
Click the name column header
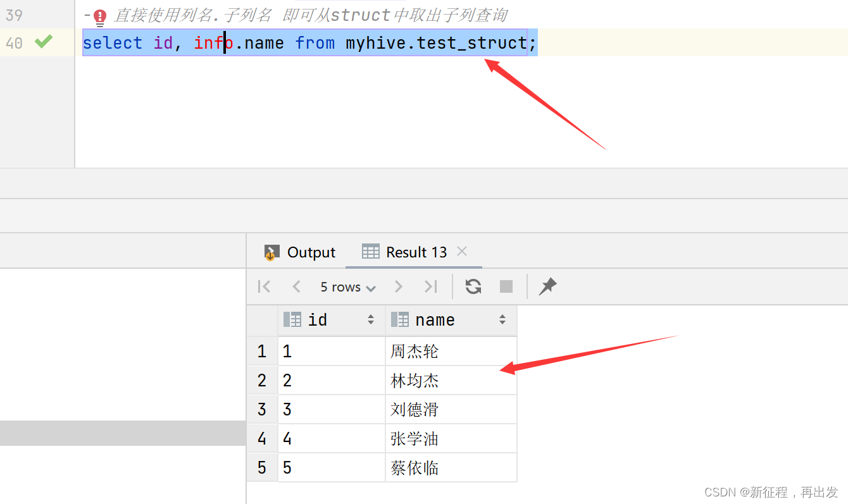(451, 320)
